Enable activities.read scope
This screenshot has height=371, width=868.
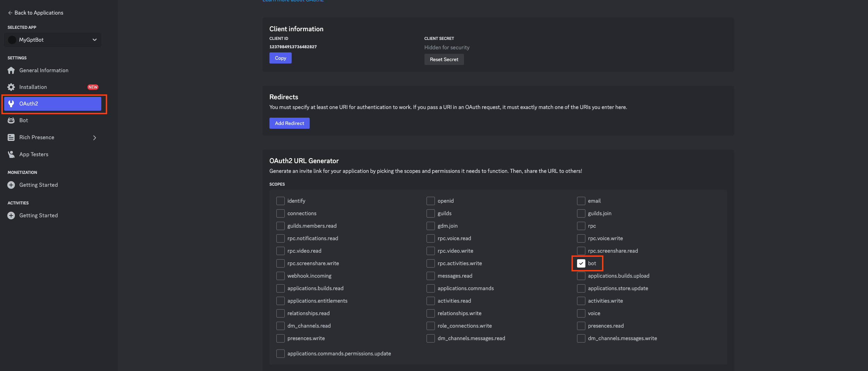[431, 301]
